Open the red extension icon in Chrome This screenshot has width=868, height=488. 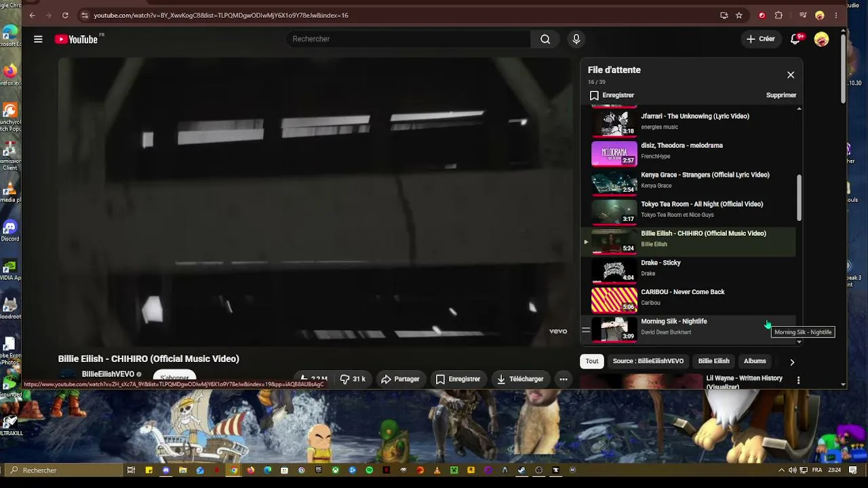[x=762, y=15]
